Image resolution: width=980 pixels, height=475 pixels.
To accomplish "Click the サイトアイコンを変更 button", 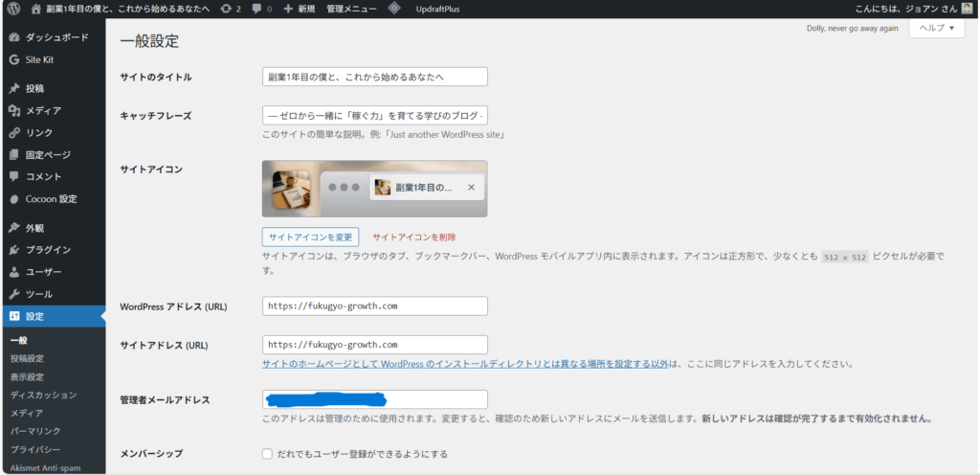I will pos(310,237).
